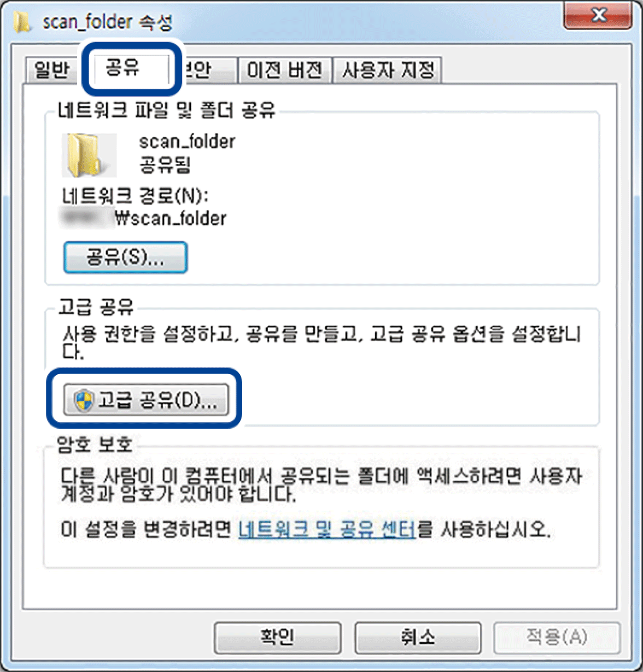This screenshot has height=672, width=643.
Task: Click the large scan_folder folder icon
Action: point(89,155)
